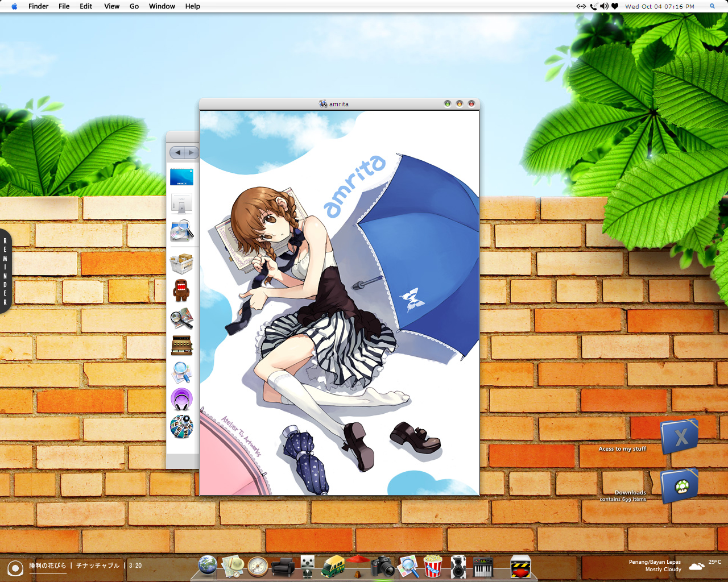Open the cow-print speaker dock icon
728x582 pixels.
[x=458, y=567]
